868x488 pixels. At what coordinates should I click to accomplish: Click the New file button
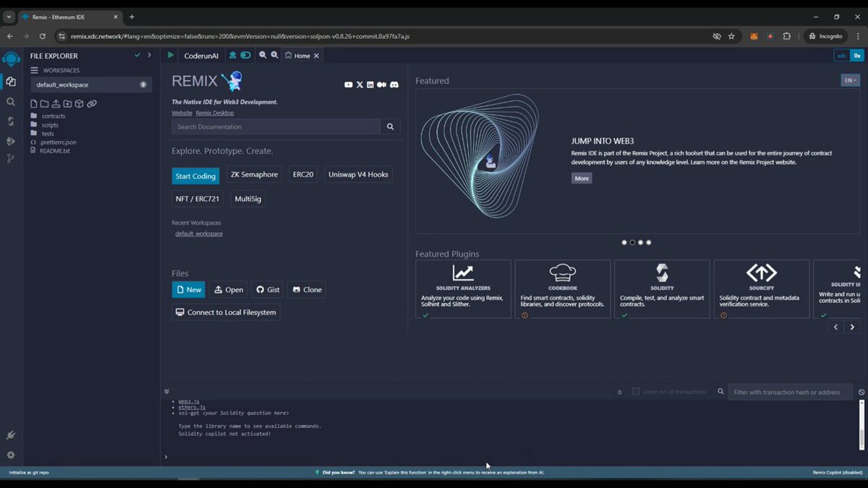tap(188, 289)
